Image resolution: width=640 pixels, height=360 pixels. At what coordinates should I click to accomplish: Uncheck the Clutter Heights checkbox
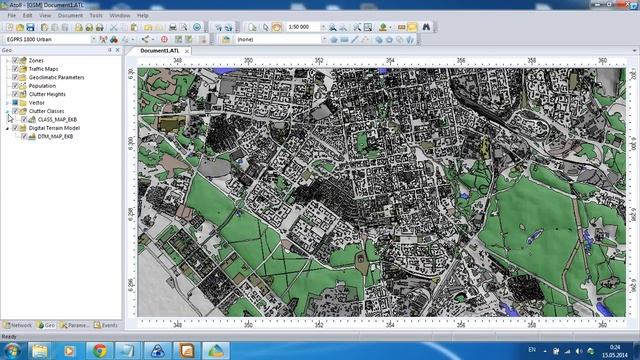pos(15,94)
